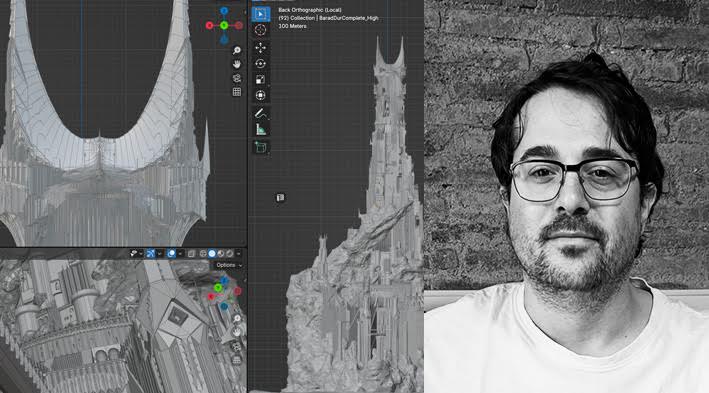Toggle X-Ray mode in bottom-left viewport header
The width and height of the screenshot is (709, 393).
(191, 254)
